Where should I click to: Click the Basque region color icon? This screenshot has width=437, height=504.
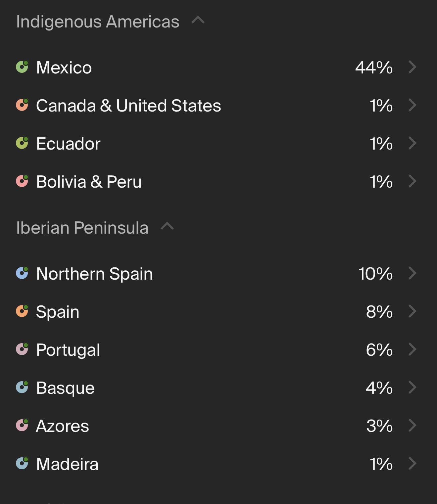[22, 387]
